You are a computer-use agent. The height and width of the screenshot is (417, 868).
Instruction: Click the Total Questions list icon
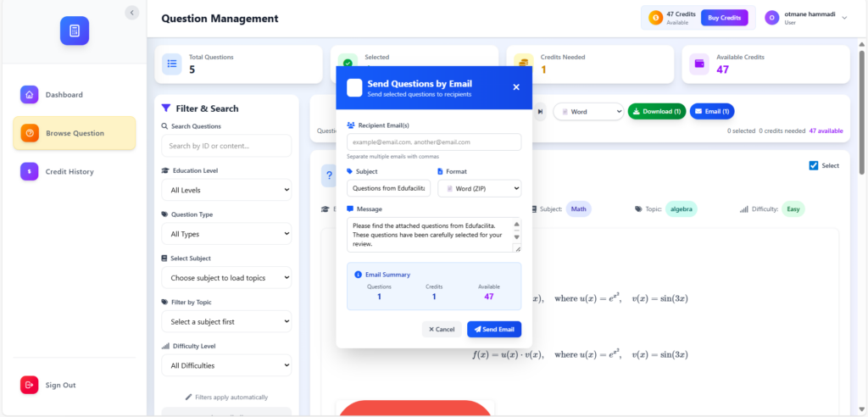click(172, 64)
